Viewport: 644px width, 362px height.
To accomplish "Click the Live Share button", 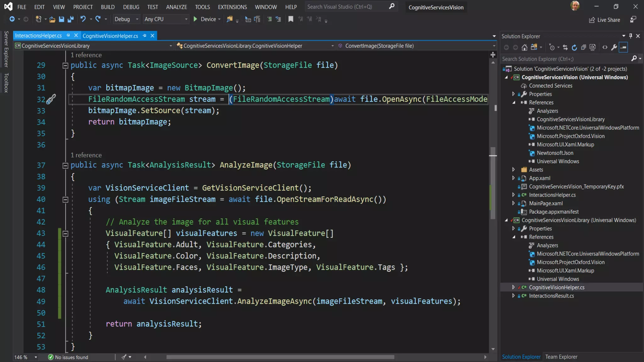I will [x=604, y=20].
